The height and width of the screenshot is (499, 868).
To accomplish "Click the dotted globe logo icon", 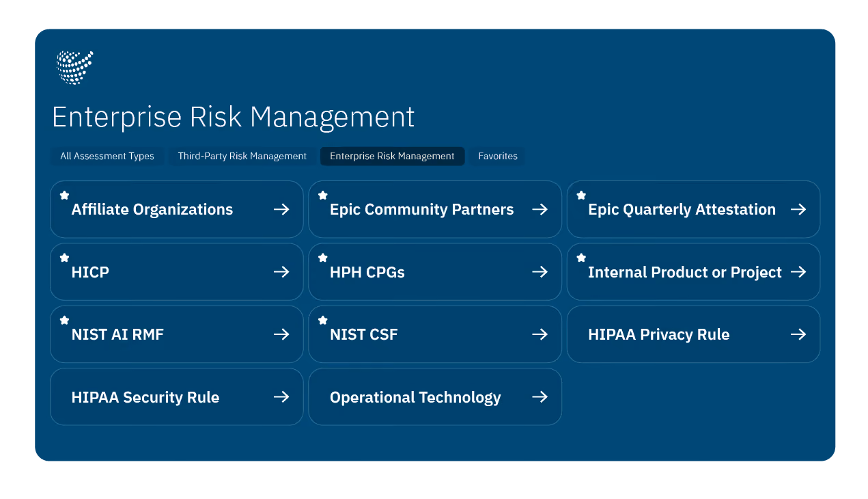I will (74, 68).
